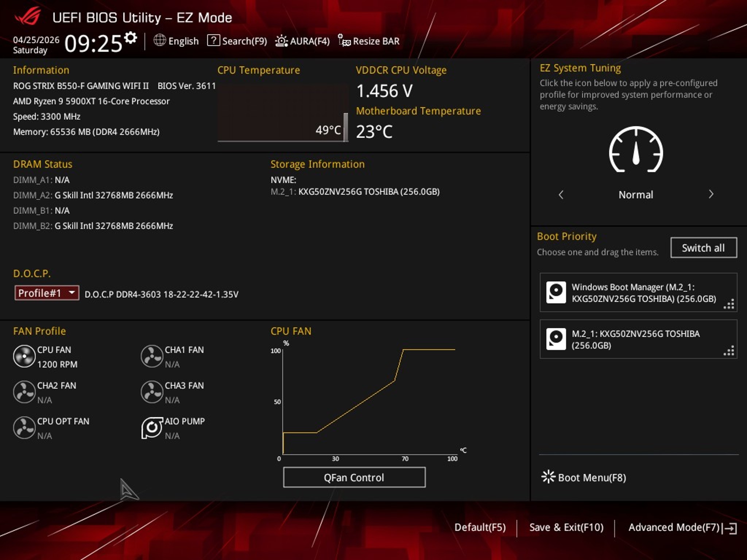Screen dimensions: 747x560
Task: Open the D.O.C.P. Profile#1 dropdown
Action: point(47,293)
